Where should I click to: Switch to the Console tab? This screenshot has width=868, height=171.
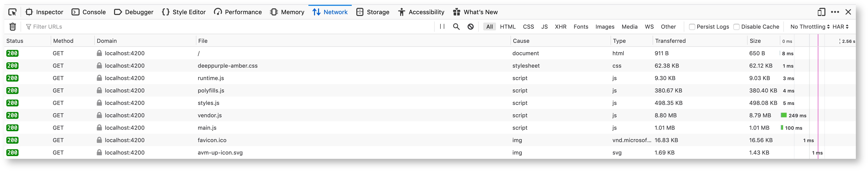89,12
